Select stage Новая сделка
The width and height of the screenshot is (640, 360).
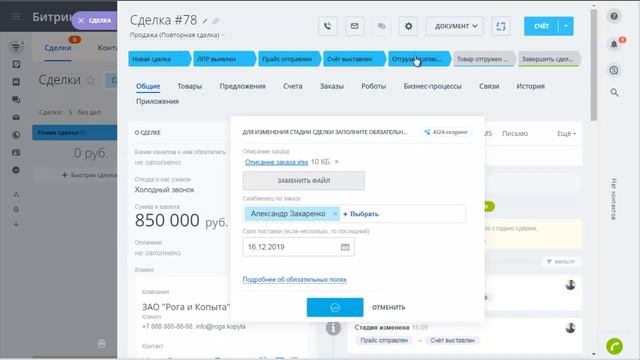coord(159,59)
